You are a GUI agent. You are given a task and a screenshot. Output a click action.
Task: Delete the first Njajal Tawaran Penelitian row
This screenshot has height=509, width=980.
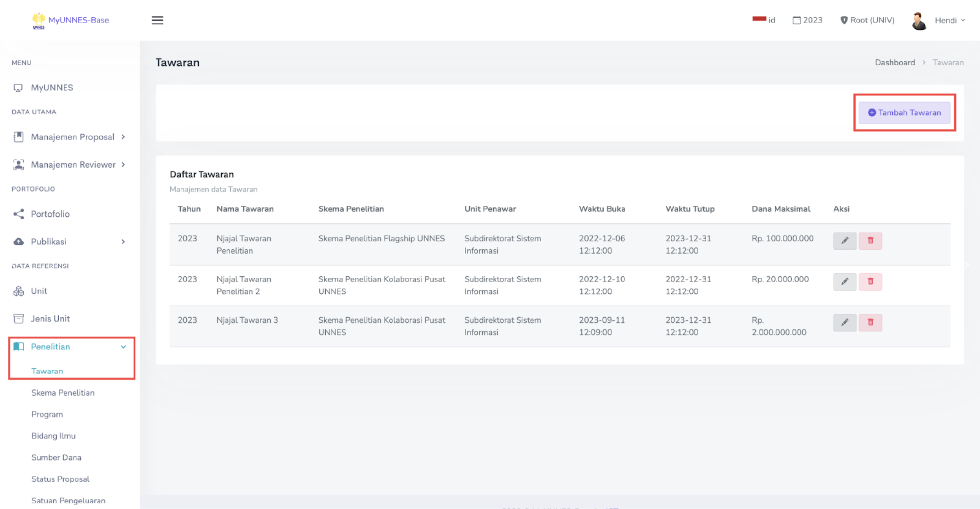coord(870,241)
